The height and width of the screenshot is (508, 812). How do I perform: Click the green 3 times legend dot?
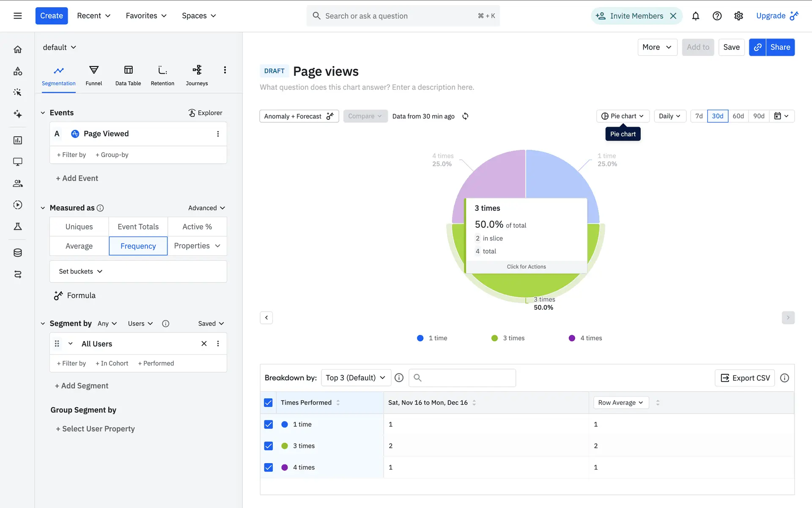[x=494, y=338]
